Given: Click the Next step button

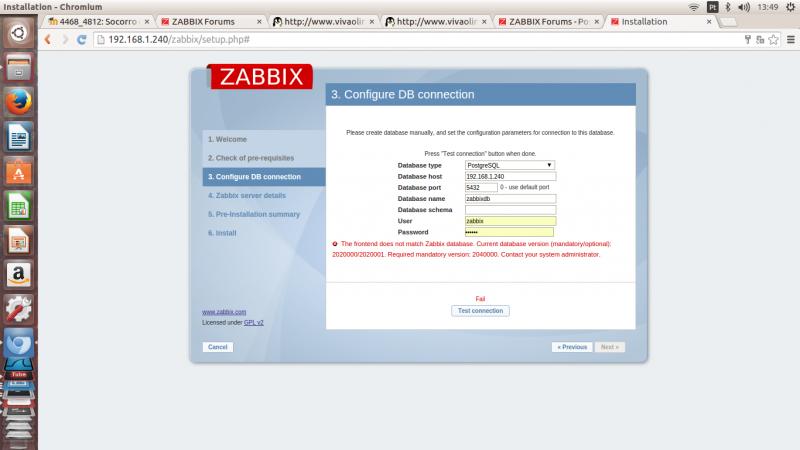Looking at the screenshot, I should [610, 347].
